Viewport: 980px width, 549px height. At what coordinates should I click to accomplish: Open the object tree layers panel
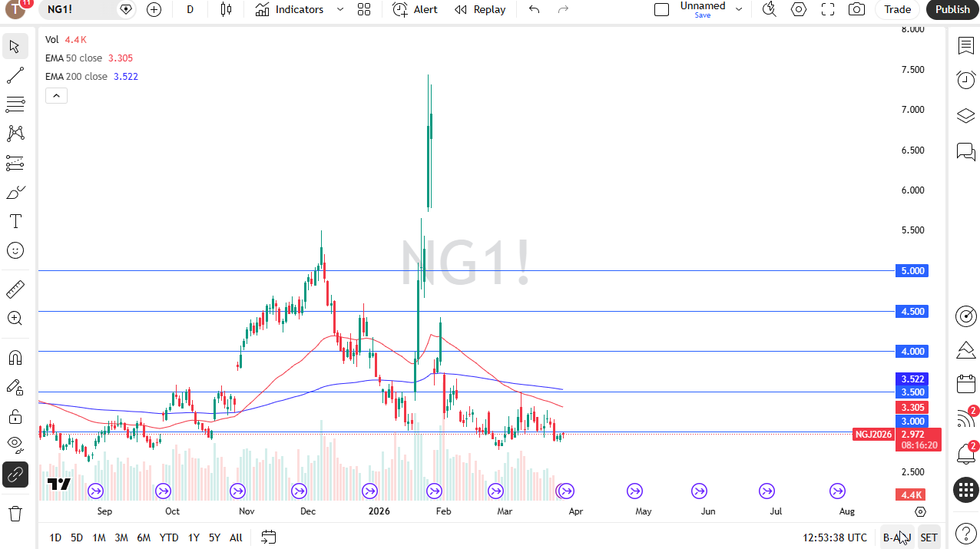(x=965, y=116)
